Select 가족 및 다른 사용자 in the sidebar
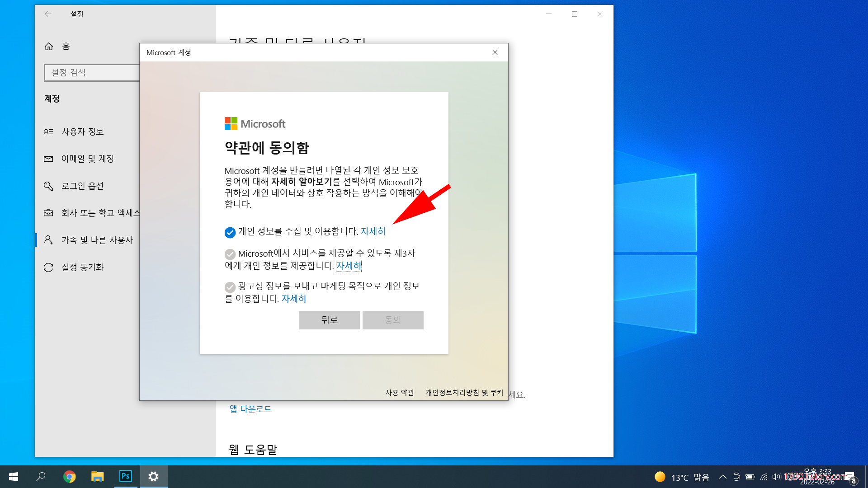 (x=97, y=240)
